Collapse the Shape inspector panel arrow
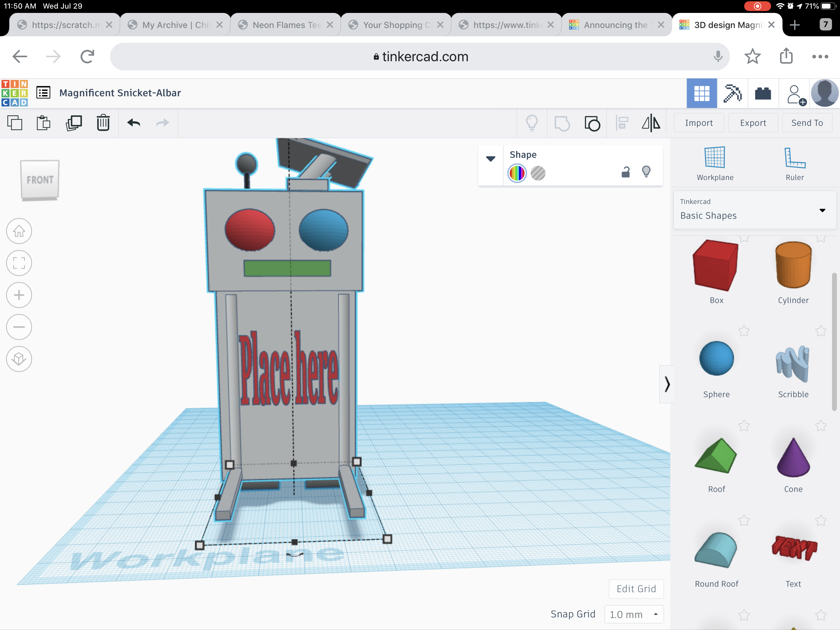This screenshot has height=630, width=840. [x=491, y=158]
